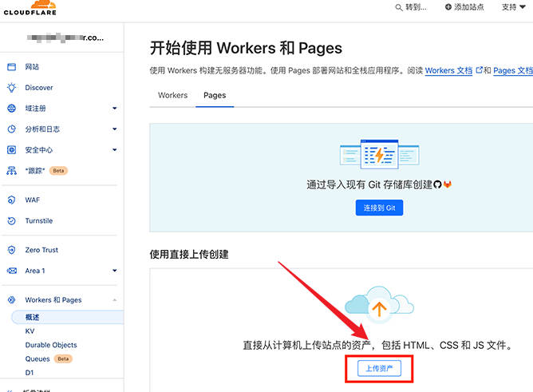Click the 使用直接上传创建 heading
The image size is (533, 392).
click(189, 255)
